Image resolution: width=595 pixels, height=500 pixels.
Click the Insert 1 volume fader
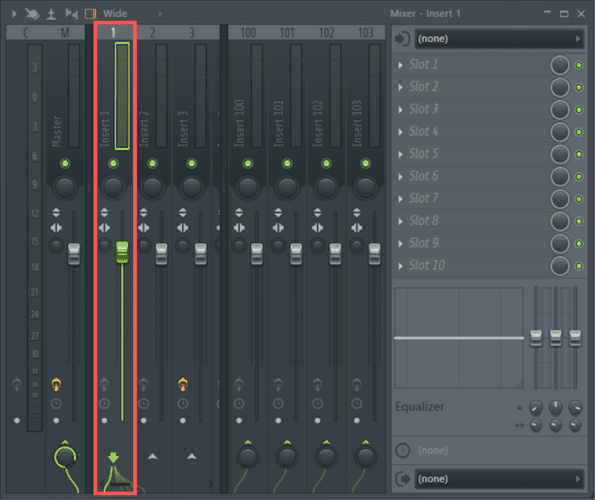coord(122,252)
